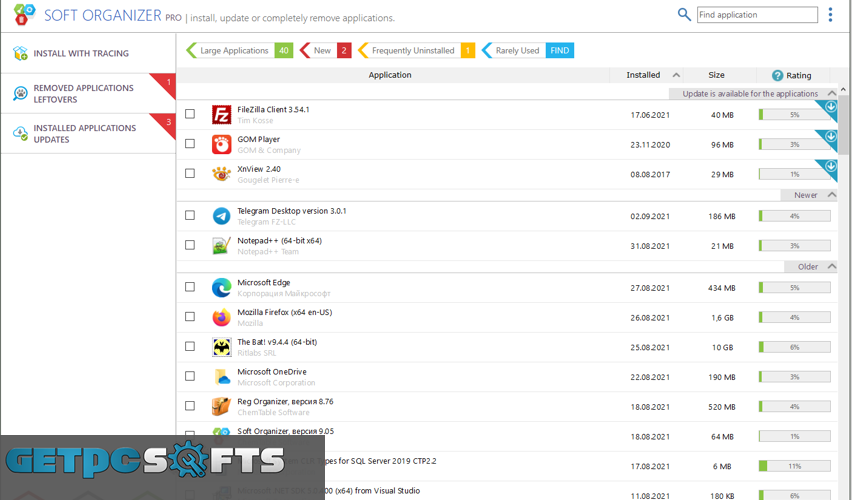Toggle the Installed column sort arrow
This screenshot has height=500, width=852.
[676, 75]
